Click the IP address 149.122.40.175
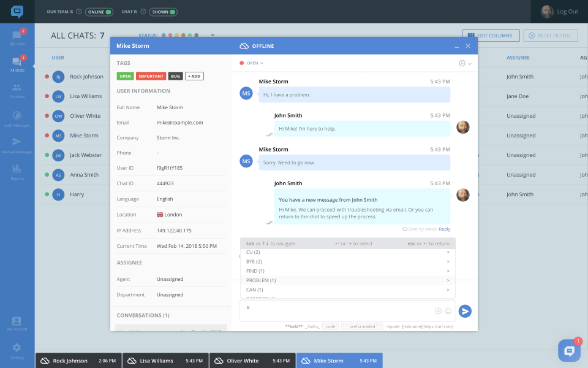 pos(174,231)
